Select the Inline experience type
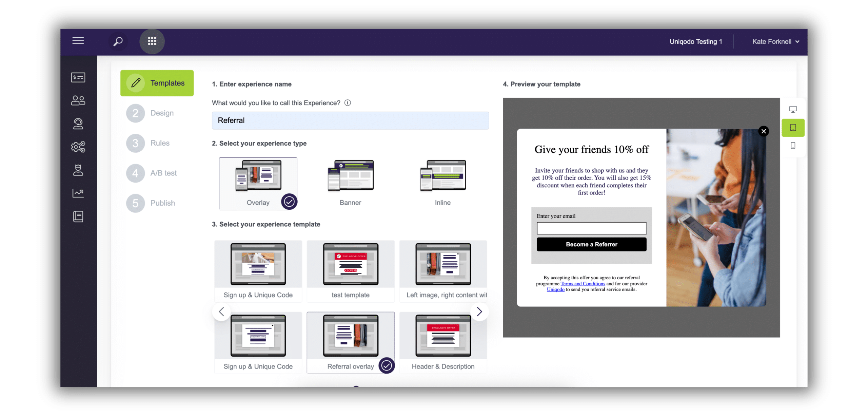The width and height of the screenshot is (868, 416). coord(442,183)
